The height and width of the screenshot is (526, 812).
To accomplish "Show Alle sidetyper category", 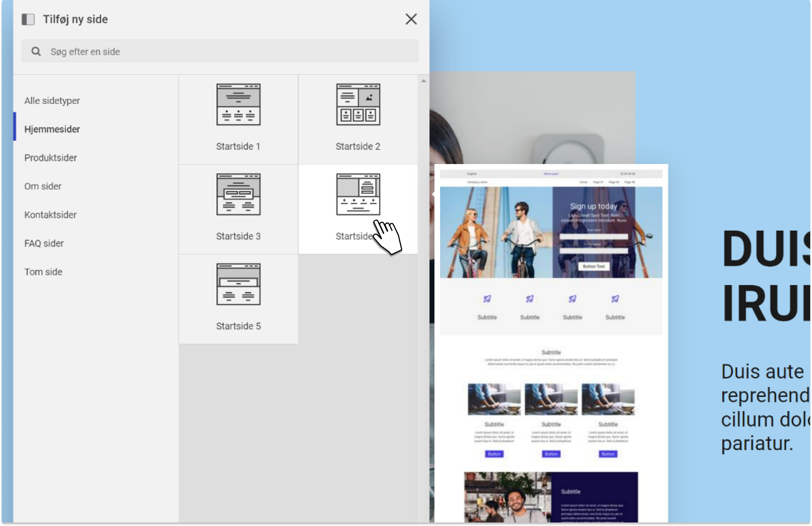I will click(x=52, y=101).
